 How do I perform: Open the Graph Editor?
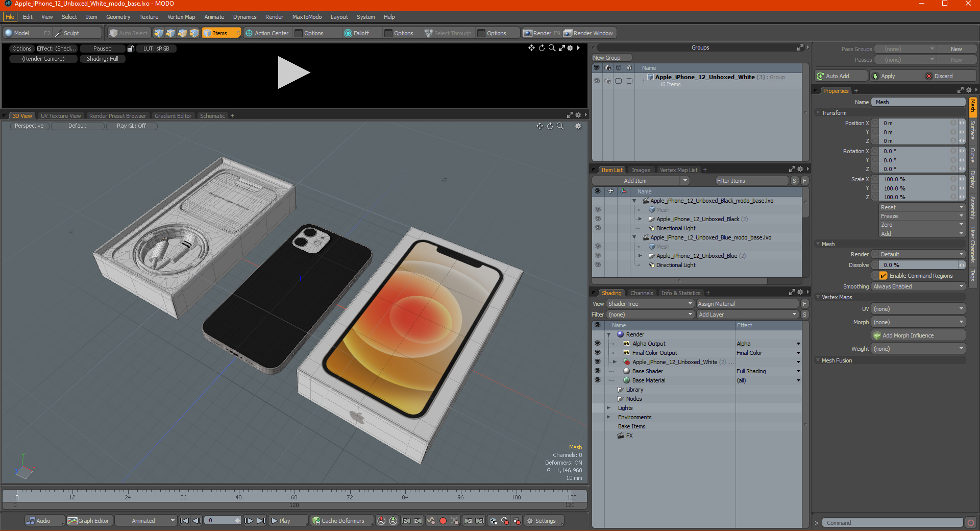(x=89, y=521)
